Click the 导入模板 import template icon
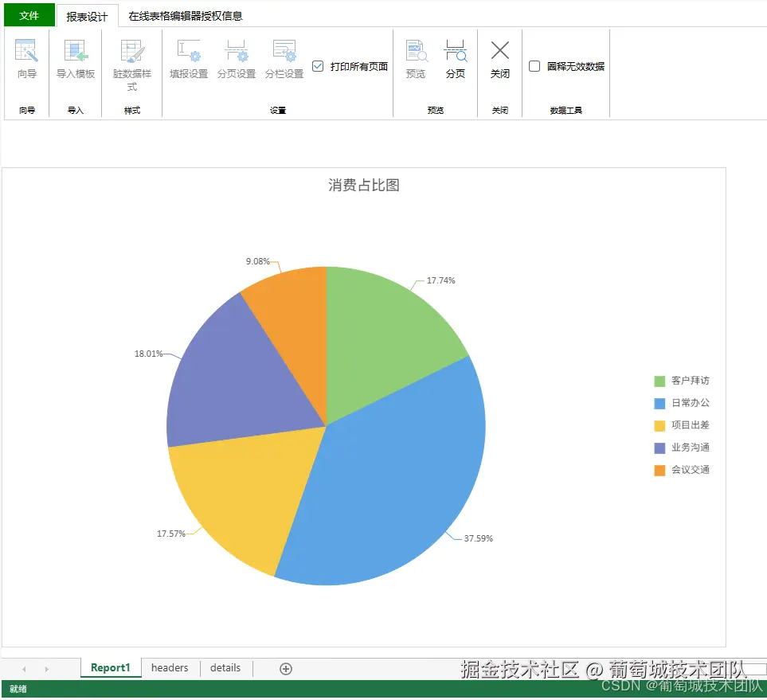The height and width of the screenshot is (700, 767). click(76, 51)
